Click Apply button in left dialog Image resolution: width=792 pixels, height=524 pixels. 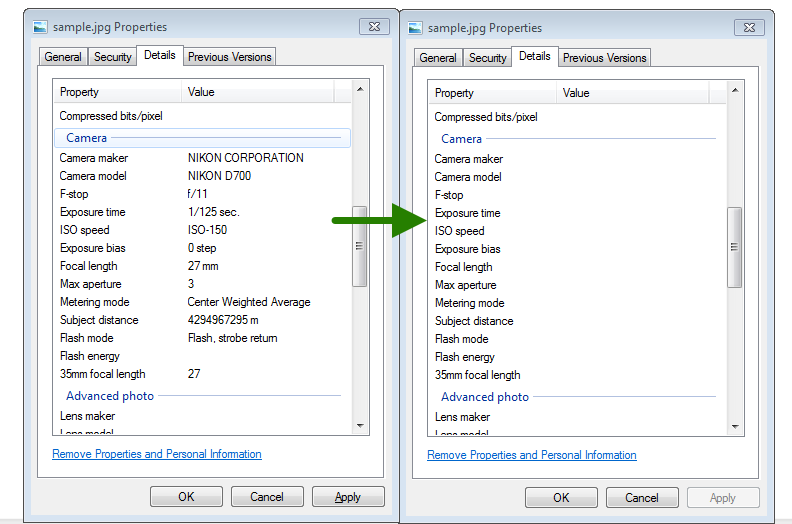pyautogui.click(x=348, y=497)
